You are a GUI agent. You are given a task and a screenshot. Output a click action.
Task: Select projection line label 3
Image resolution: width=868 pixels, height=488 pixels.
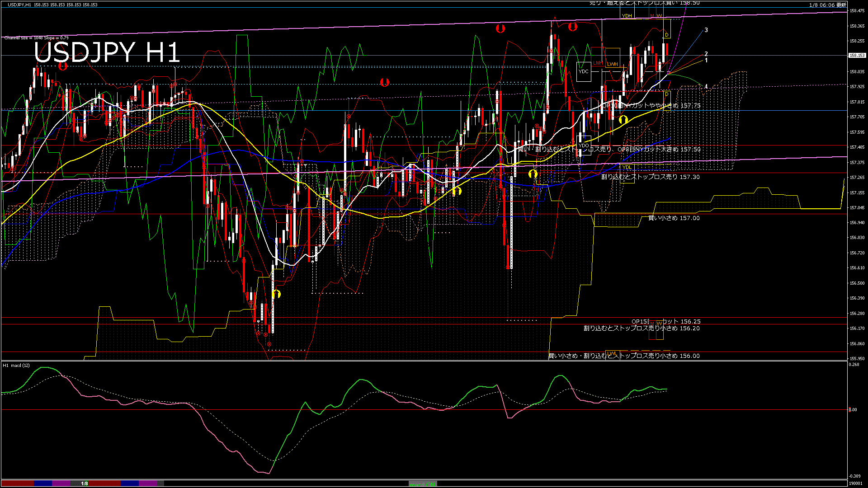(706, 30)
